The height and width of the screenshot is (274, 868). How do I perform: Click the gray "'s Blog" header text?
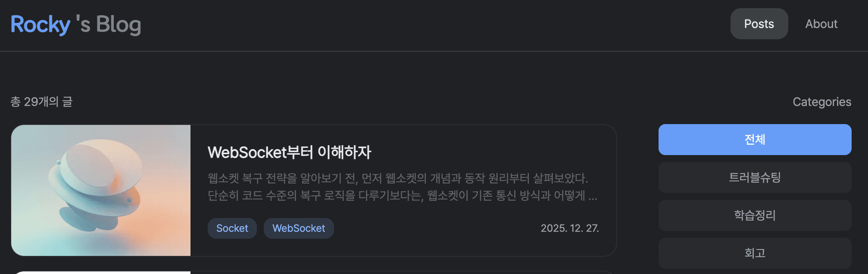click(109, 24)
